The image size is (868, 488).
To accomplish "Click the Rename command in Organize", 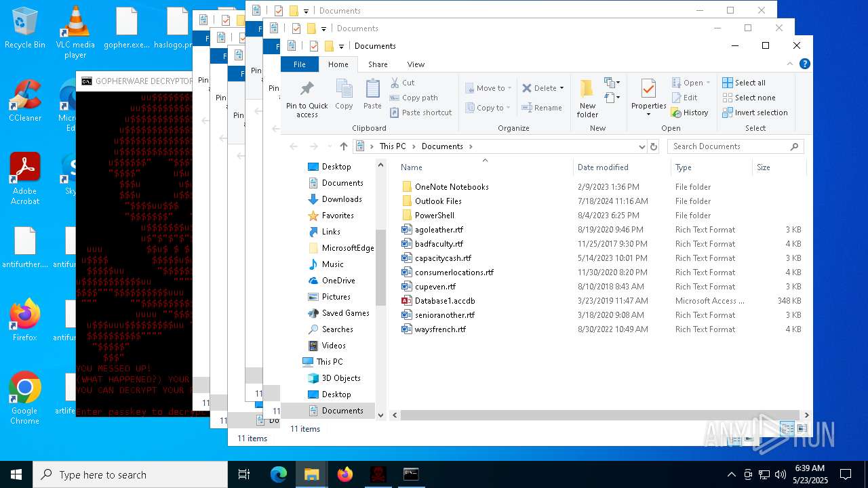I will (542, 108).
